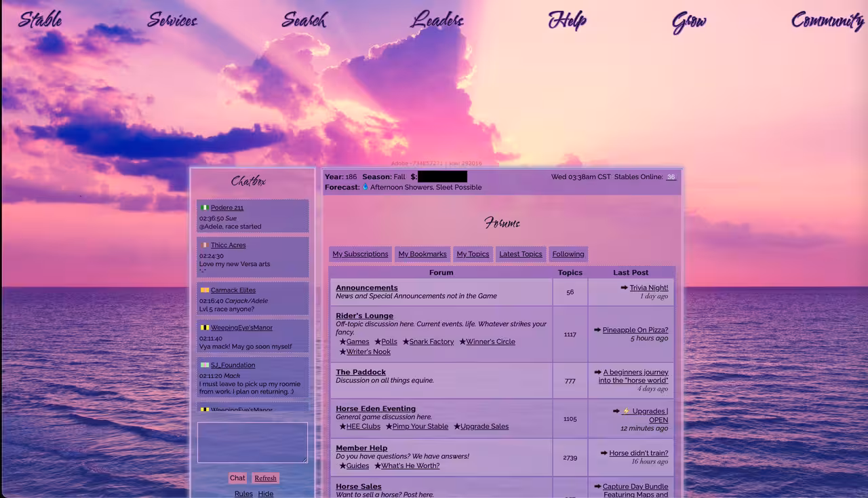Switch to the My Bookmarks tab
Viewport: 868px width, 498px height.
click(422, 254)
